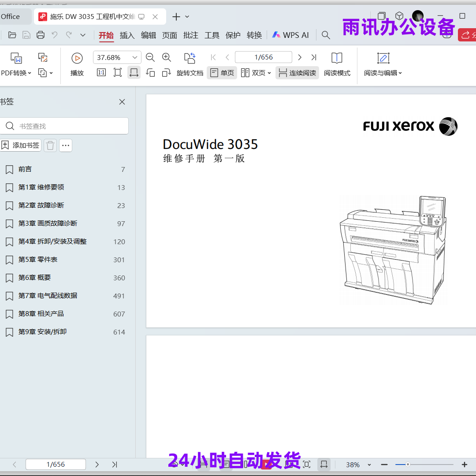Open bookmark more options ellipsis
Viewport: 476px width, 476px height.
[x=66, y=145]
